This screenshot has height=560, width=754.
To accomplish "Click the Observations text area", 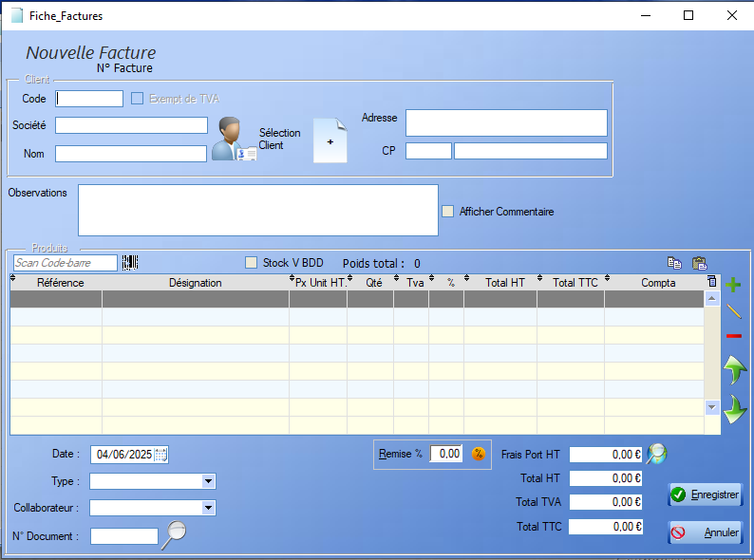I will coord(258,210).
